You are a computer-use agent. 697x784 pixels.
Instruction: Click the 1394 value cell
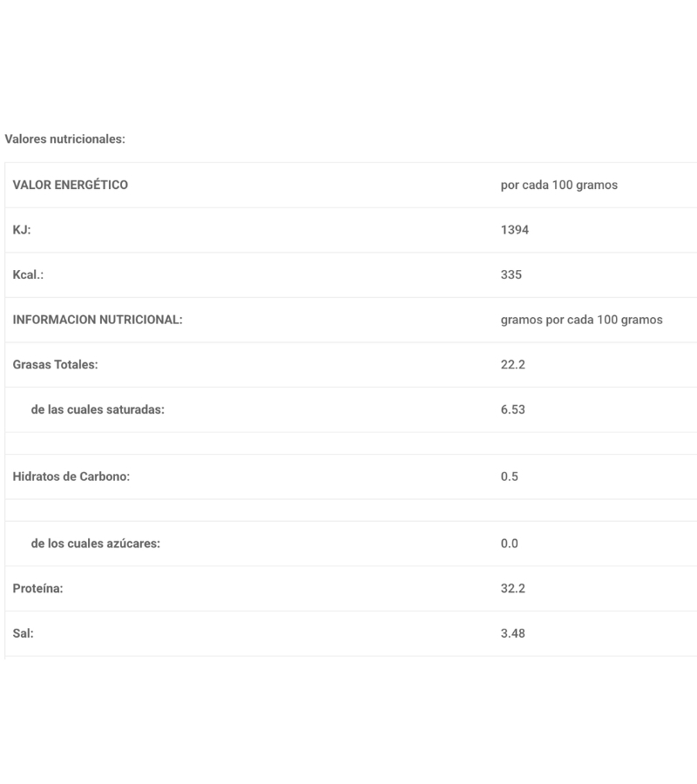(x=515, y=230)
